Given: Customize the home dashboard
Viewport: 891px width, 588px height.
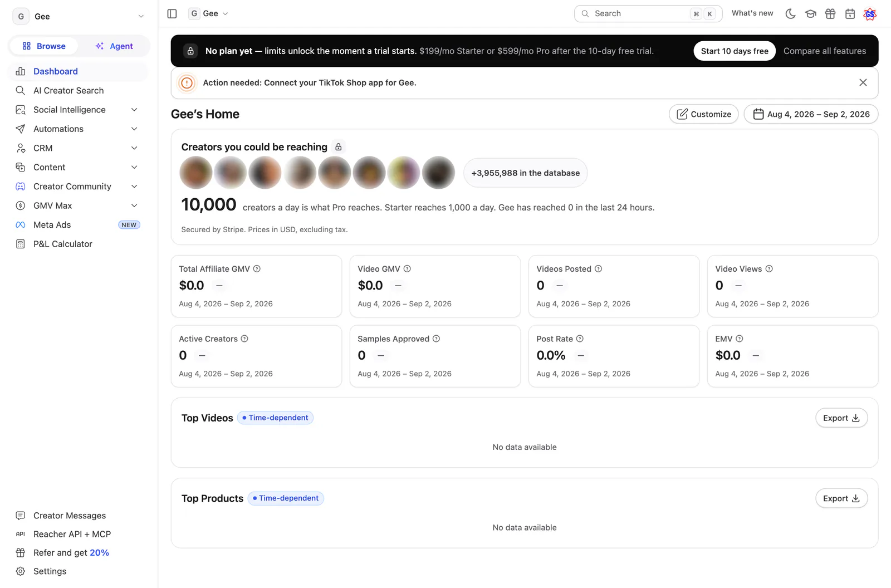Looking at the screenshot, I should click(x=704, y=114).
